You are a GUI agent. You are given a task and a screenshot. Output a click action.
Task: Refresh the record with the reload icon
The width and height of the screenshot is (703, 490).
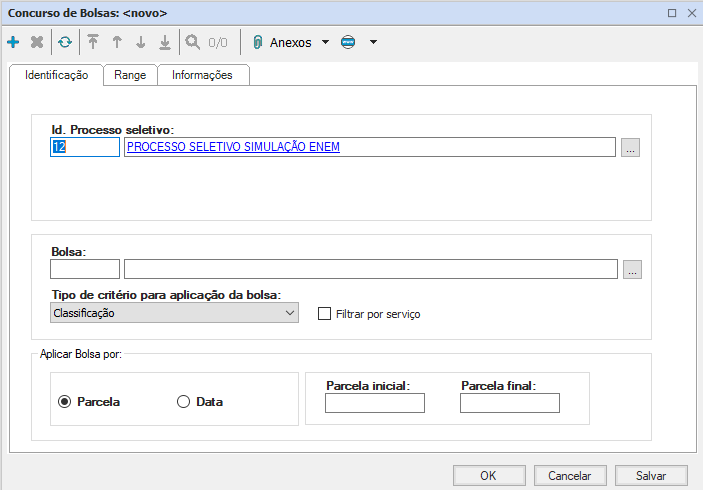65,43
